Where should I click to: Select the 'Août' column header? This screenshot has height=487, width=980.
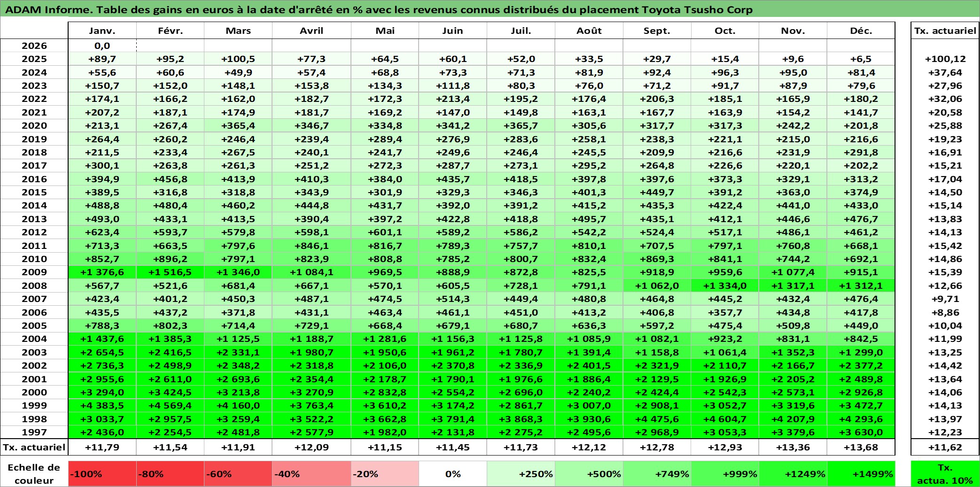coord(589,31)
